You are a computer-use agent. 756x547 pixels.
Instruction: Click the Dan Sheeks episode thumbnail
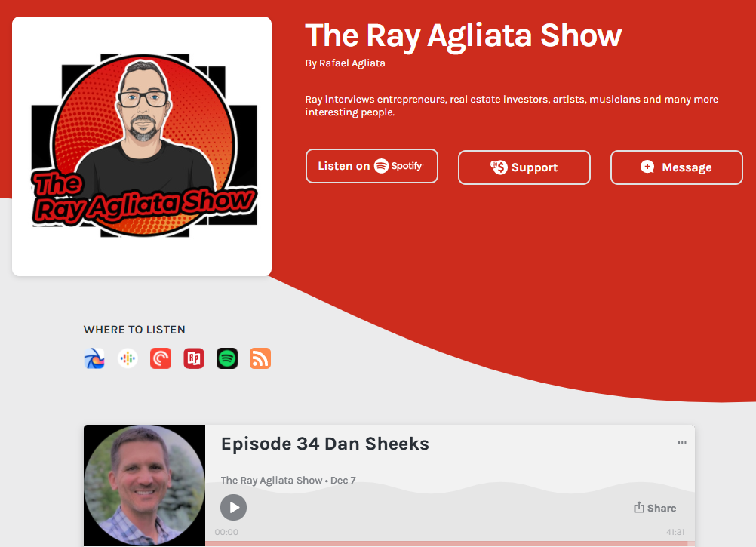pos(145,485)
